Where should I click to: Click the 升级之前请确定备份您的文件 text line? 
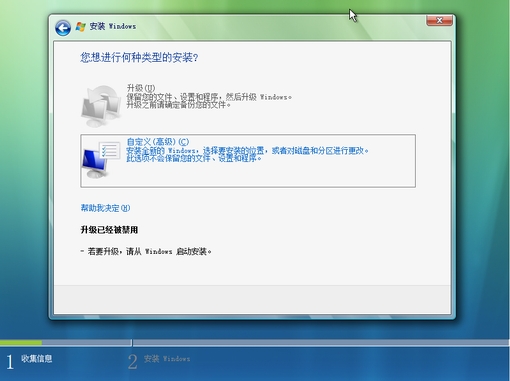[x=178, y=105]
